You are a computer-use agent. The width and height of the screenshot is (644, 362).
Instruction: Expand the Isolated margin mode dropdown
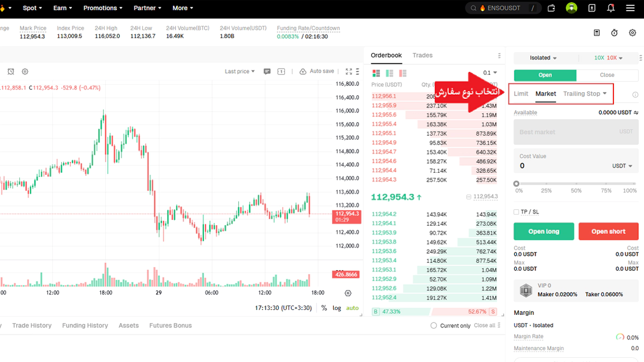543,58
